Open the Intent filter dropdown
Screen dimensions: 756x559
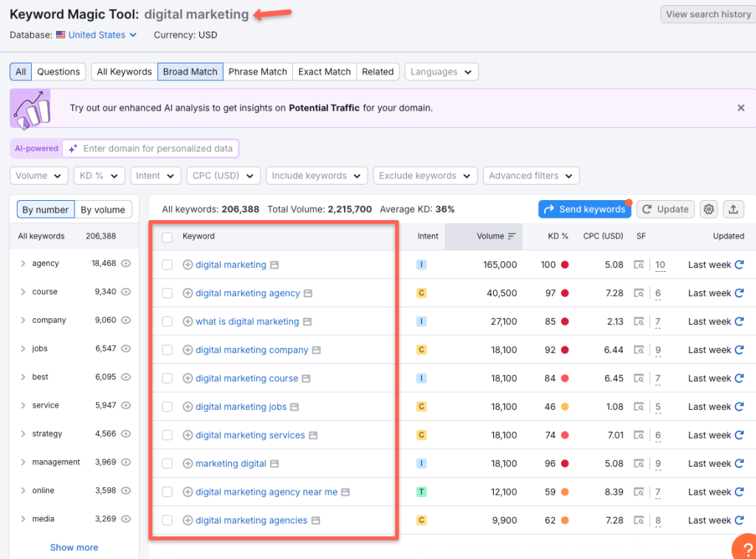coord(155,176)
